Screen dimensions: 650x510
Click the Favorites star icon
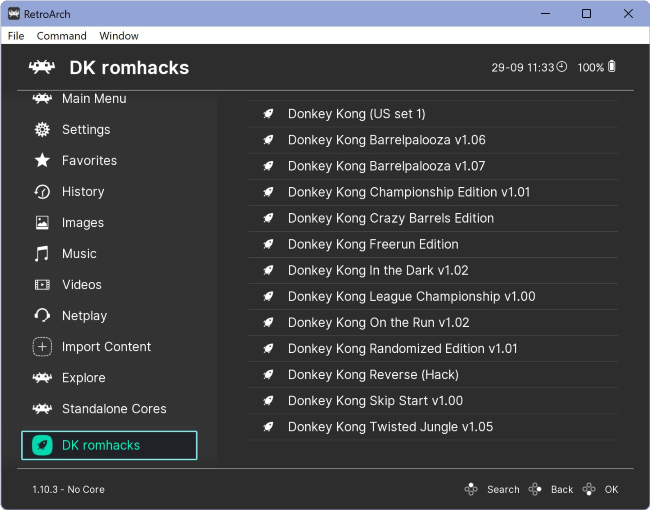point(42,160)
